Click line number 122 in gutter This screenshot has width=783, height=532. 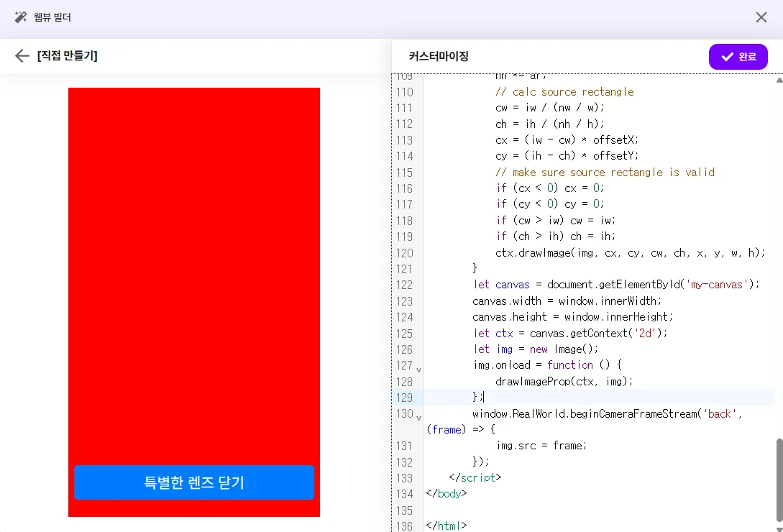[x=405, y=285]
